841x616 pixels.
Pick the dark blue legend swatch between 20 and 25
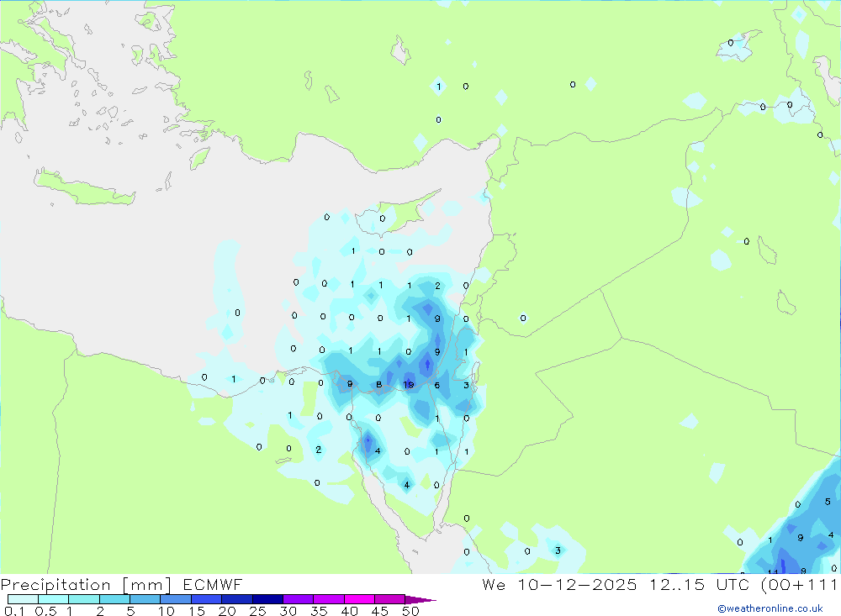(237, 599)
